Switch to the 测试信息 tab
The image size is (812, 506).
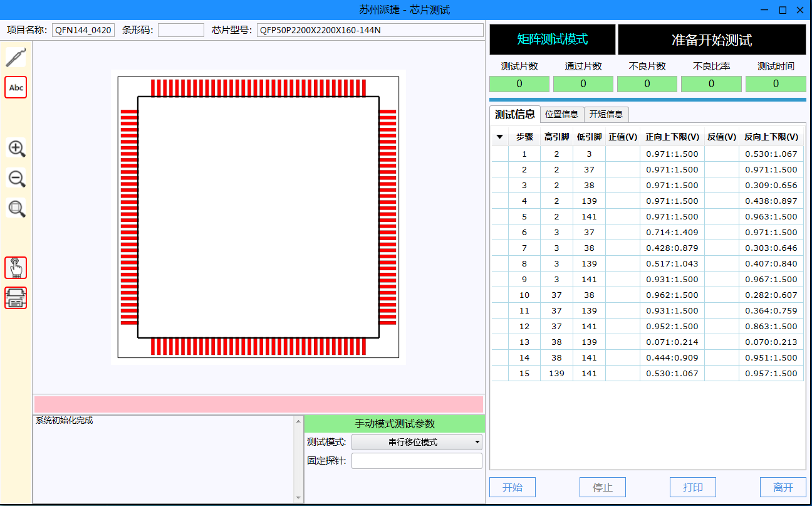point(515,114)
